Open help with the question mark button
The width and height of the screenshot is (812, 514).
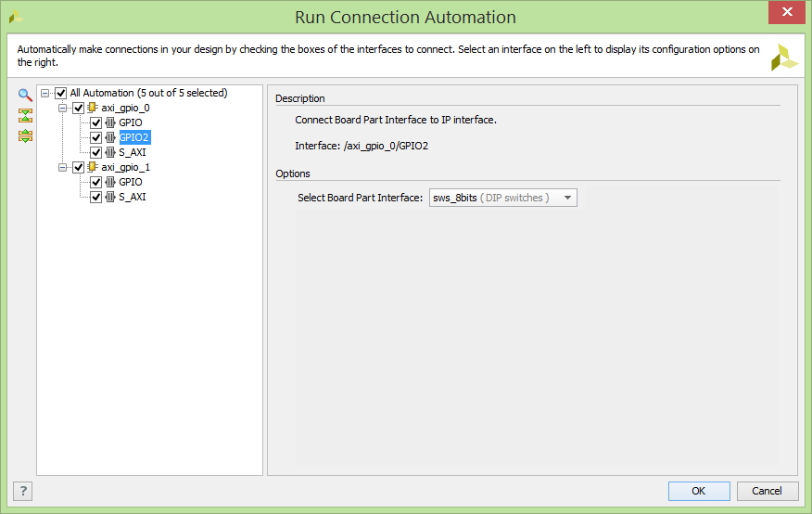click(23, 491)
